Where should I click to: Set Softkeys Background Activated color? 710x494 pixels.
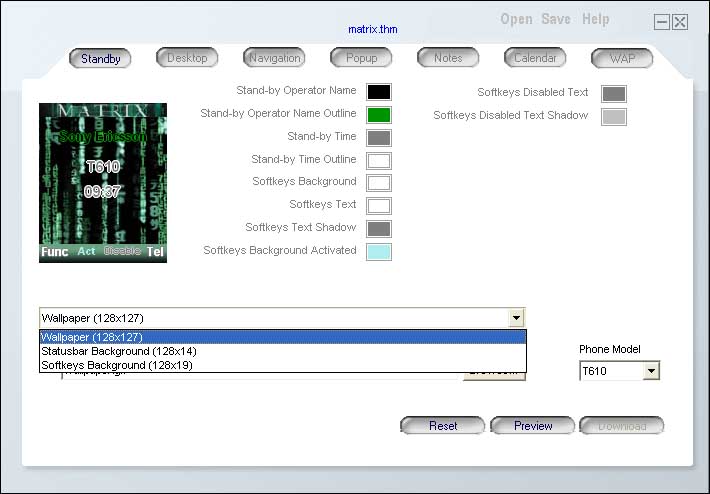[379, 252]
